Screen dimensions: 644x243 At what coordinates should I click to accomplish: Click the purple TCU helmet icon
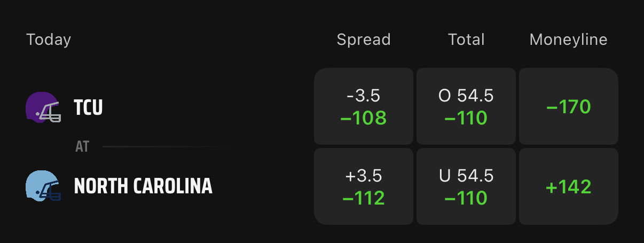coord(43,107)
